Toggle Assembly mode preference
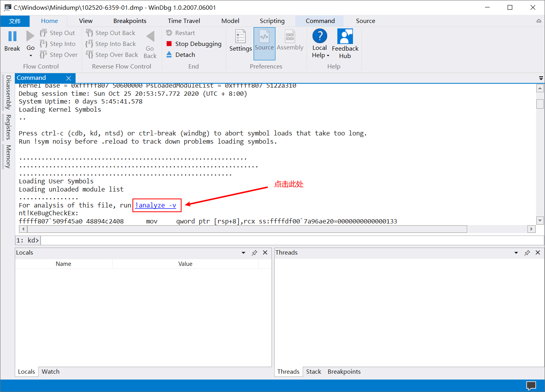This screenshot has width=545, height=392. point(290,40)
